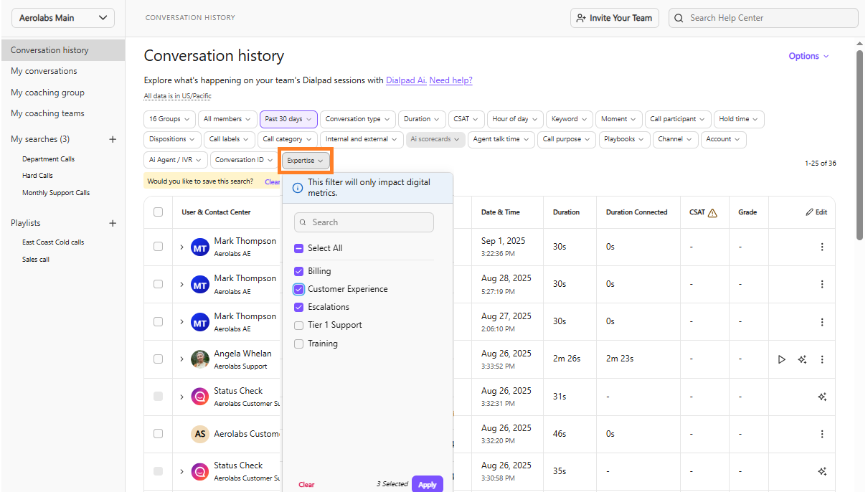Open the CSAT filter dropdown
Screen dimensions: 868x492
click(x=466, y=119)
